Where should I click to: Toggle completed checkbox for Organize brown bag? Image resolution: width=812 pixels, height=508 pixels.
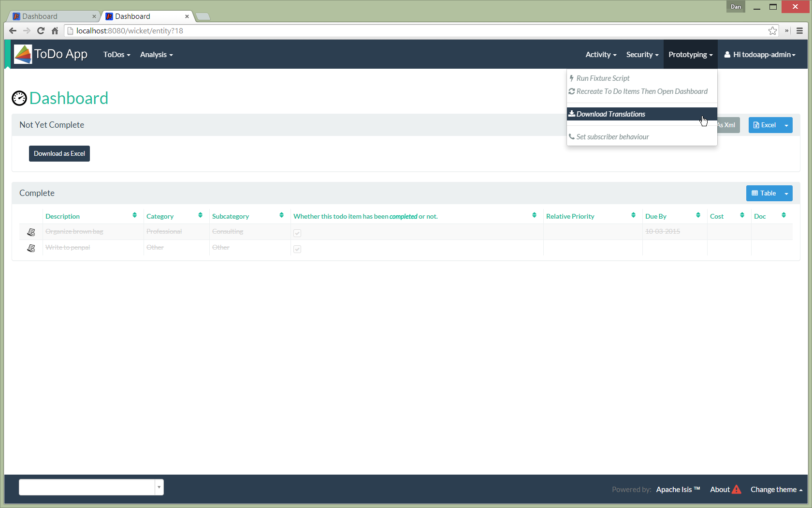pyautogui.click(x=297, y=233)
